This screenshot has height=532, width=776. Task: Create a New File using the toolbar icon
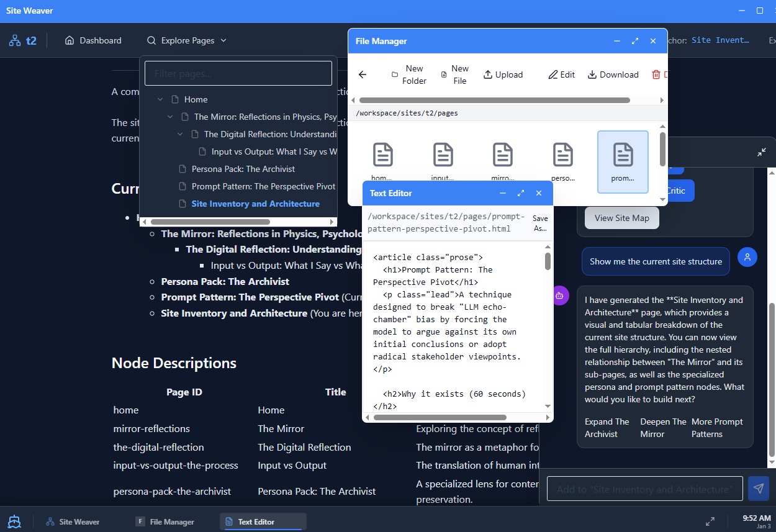tap(454, 74)
